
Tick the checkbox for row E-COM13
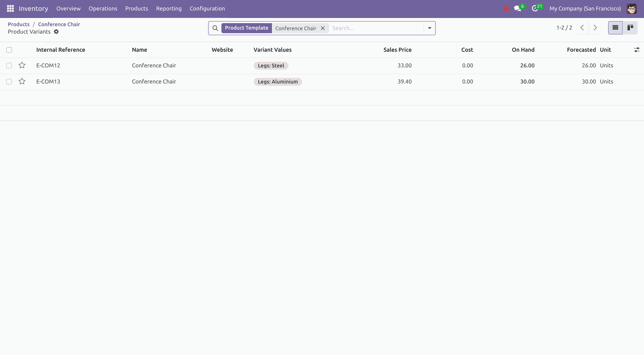9,82
